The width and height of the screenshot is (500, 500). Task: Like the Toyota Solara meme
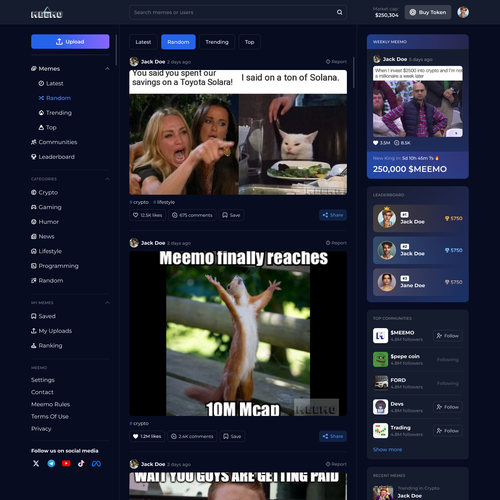coord(147,215)
